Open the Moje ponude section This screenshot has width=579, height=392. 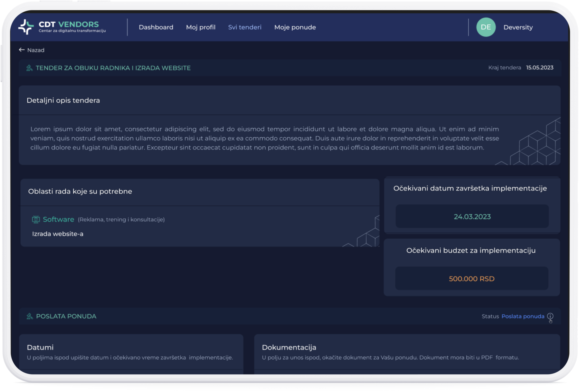[295, 27]
